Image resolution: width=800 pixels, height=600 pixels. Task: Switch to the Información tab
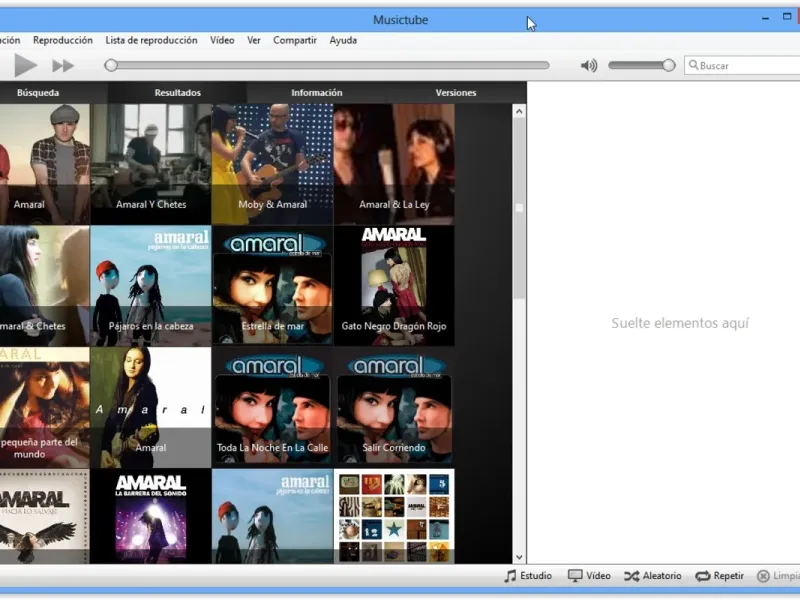point(317,93)
